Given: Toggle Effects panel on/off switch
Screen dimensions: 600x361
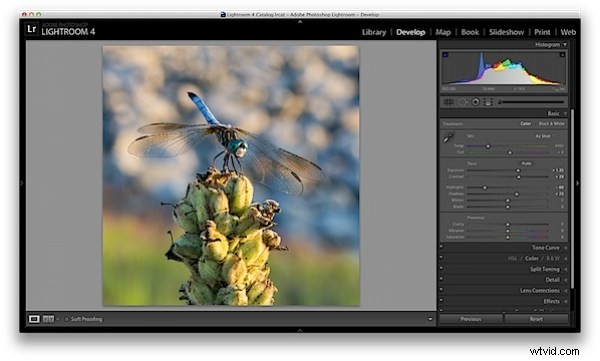Looking at the screenshot, I should tap(441, 301).
